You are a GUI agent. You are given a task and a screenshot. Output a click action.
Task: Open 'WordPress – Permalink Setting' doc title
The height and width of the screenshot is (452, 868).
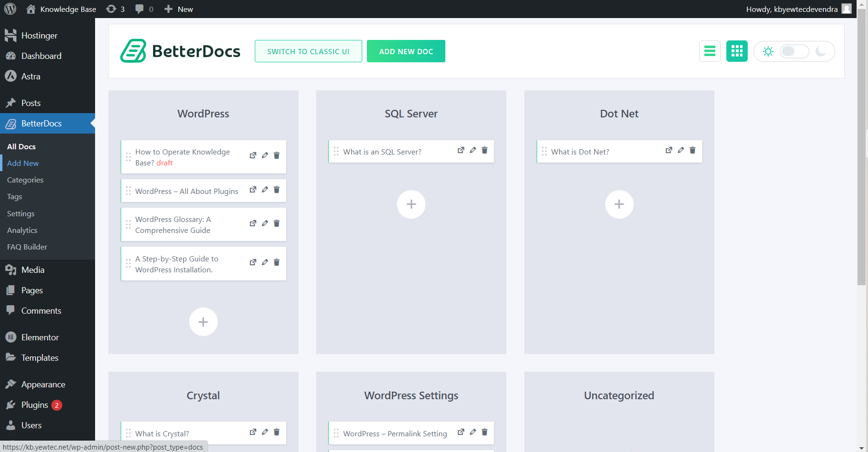(x=395, y=433)
